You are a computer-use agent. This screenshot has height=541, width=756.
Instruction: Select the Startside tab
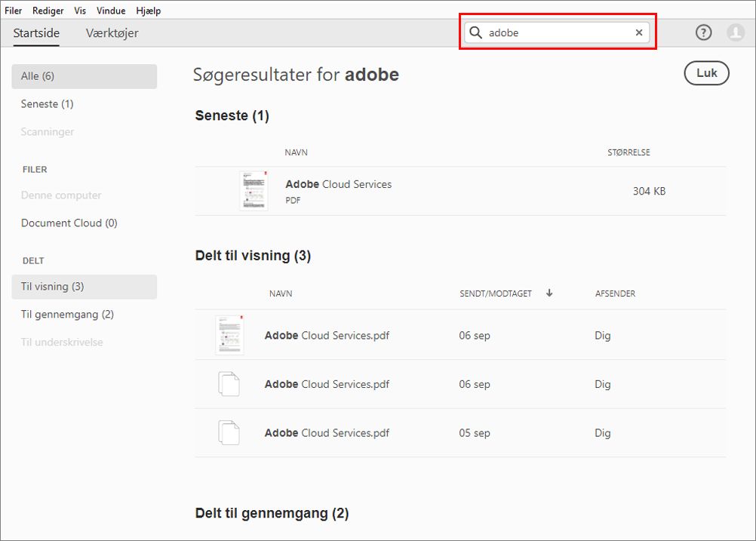coord(36,32)
